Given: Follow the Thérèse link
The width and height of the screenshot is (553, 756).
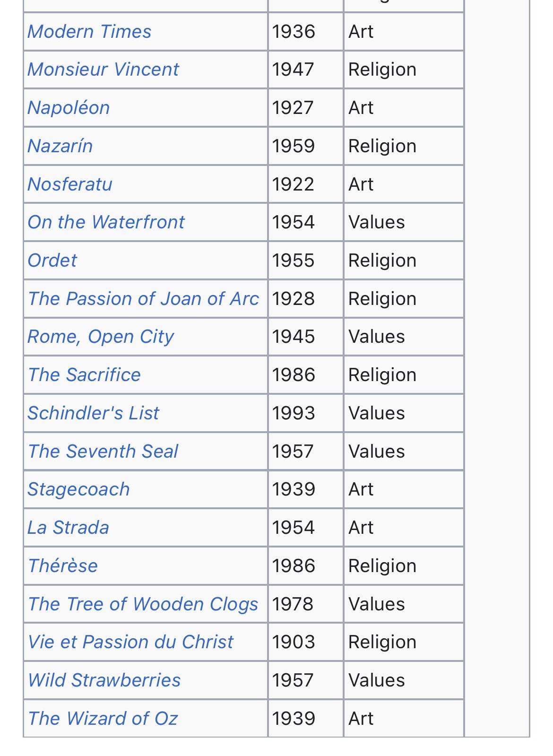Looking at the screenshot, I should point(62,566).
